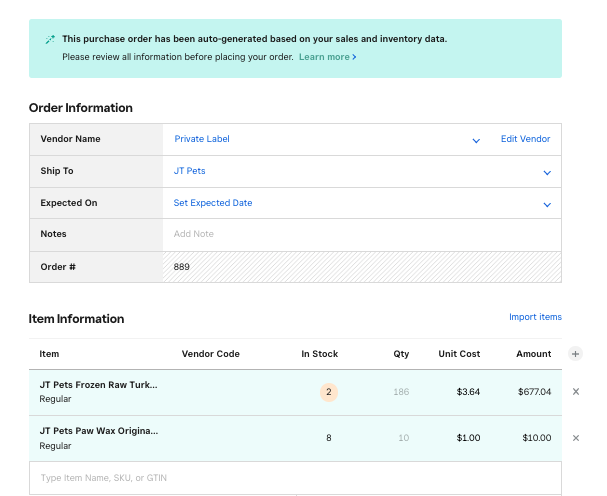Viewport: 607px width, 496px height.
Task: Remove the JT Pets Paw Wax item
Action: point(575,438)
